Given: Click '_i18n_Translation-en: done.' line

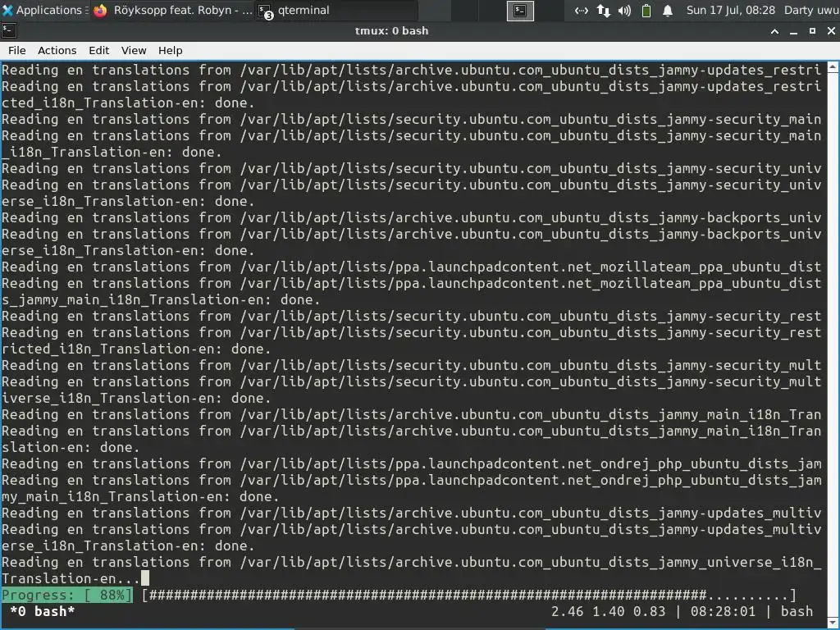Looking at the screenshot, I should click(112, 152).
